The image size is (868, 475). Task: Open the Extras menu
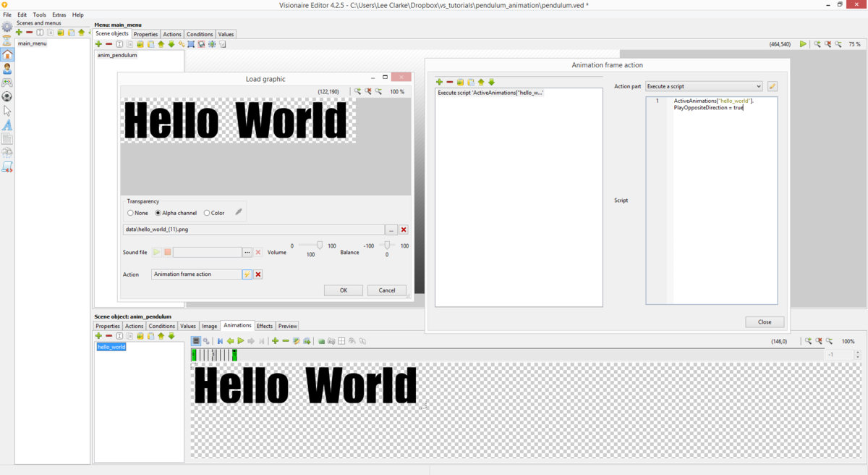tap(59, 14)
